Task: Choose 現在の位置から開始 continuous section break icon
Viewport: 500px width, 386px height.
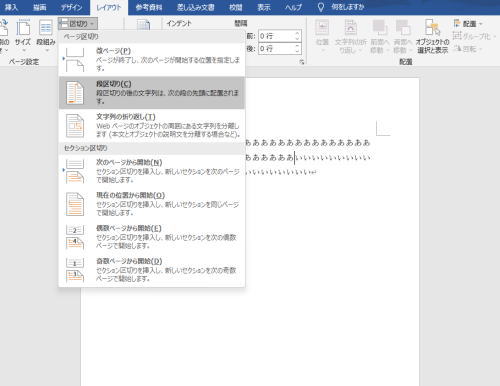Action: pos(75,204)
